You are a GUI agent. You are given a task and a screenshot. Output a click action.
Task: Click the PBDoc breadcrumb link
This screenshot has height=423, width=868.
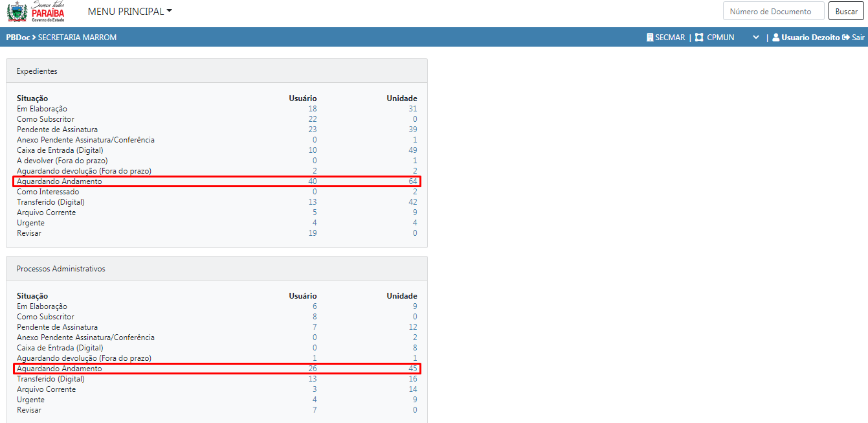tap(17, 38)
